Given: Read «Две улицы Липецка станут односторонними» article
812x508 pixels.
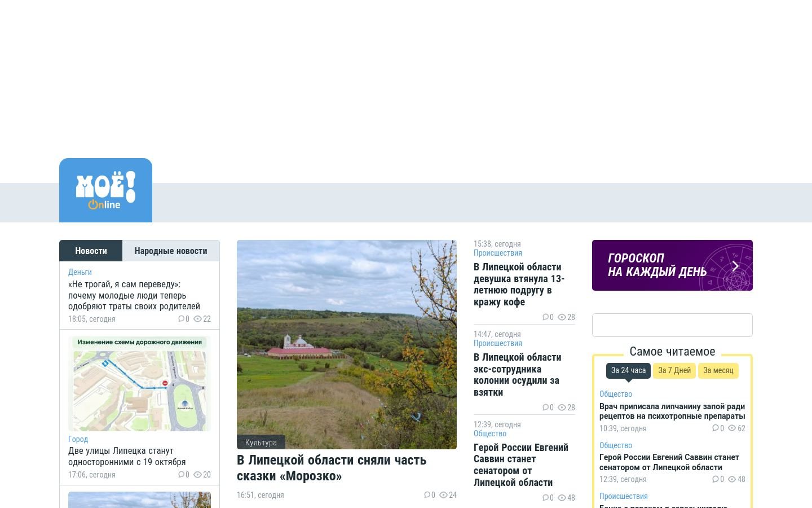Looking at the screenshot, I should 127,456.
